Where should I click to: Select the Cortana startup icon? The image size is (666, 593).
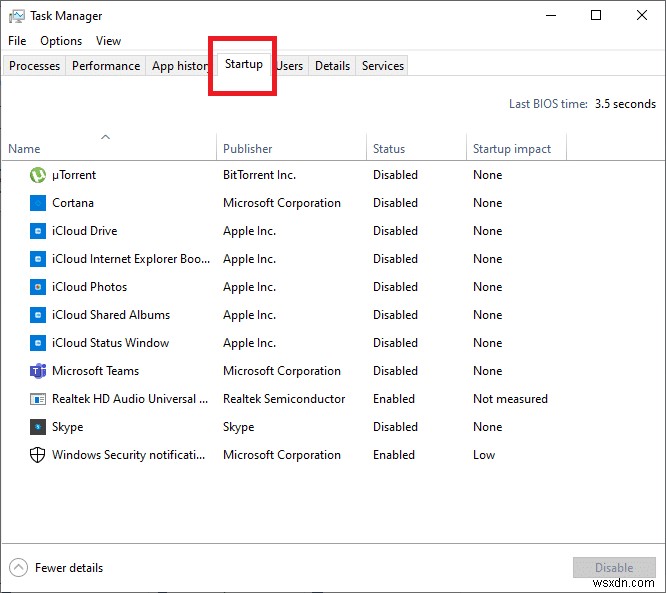[38, 203]
